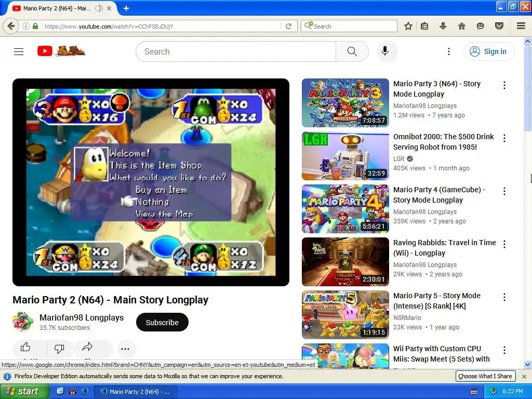Screen dimensions: 532x399
Task: Click the keyboard icon in system tray
Action: coord(474,392)
